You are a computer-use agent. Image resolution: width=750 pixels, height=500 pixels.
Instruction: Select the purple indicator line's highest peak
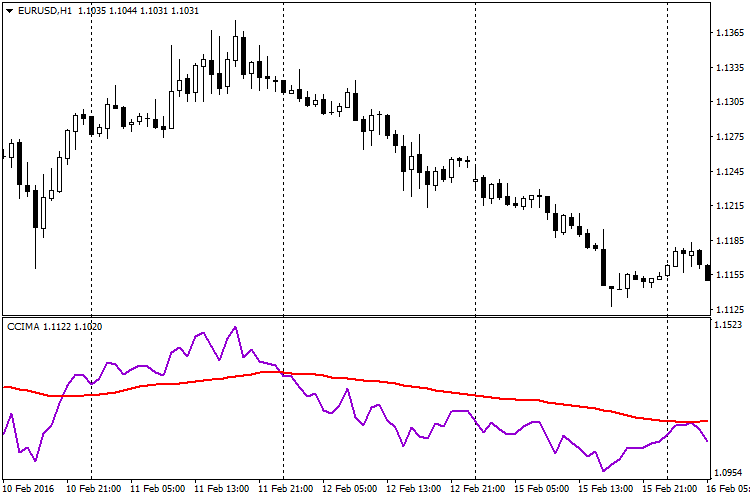point(236,327)
